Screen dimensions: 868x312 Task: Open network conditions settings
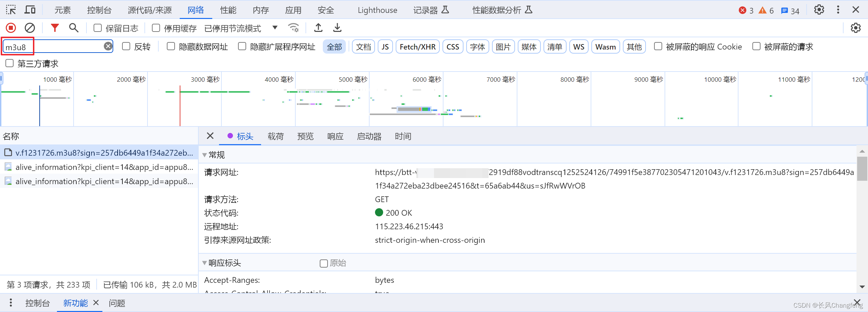point(293,27)
